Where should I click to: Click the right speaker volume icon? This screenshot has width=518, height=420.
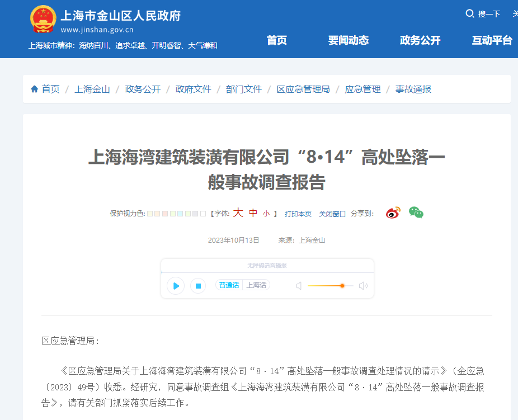click(x=363, y=286)
